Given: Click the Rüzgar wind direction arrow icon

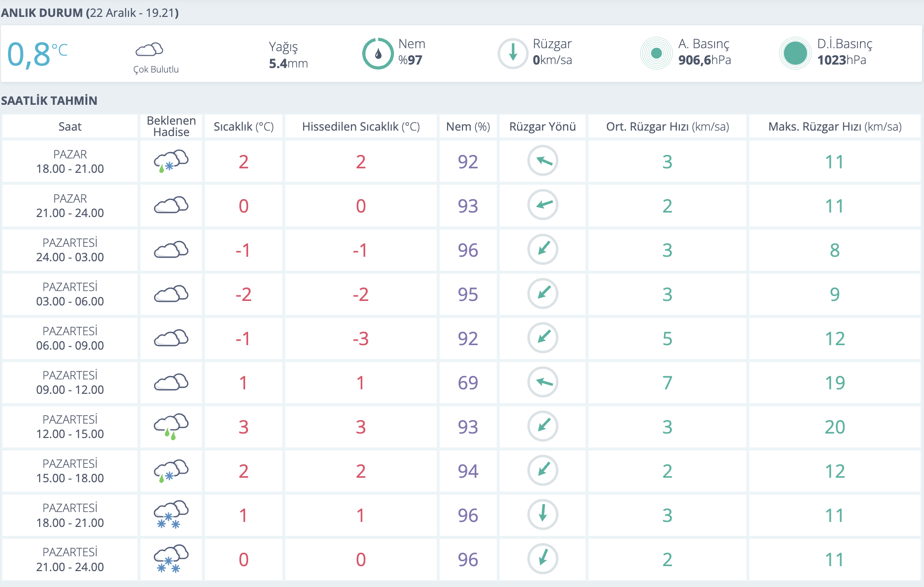Looking at the screenshot, I should pyautogui.click(x=513, y=54).
